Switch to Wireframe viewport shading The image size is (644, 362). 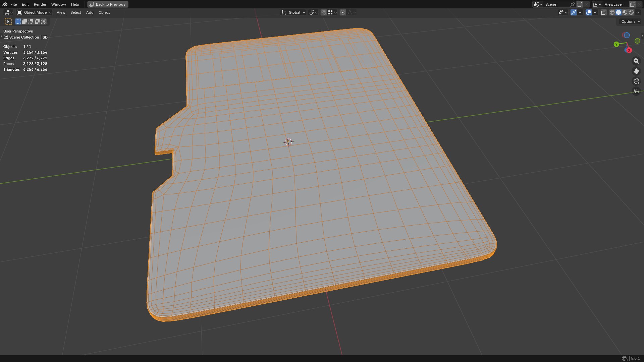tap(612, 12)
